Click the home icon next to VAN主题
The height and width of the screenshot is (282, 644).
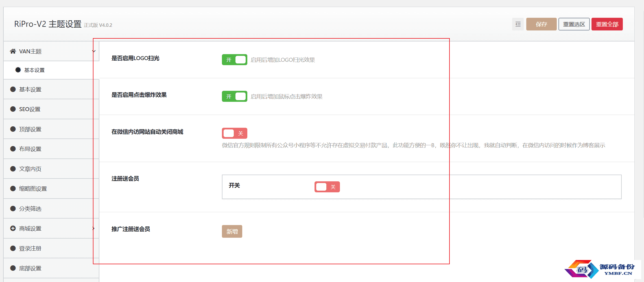point(13,51)
